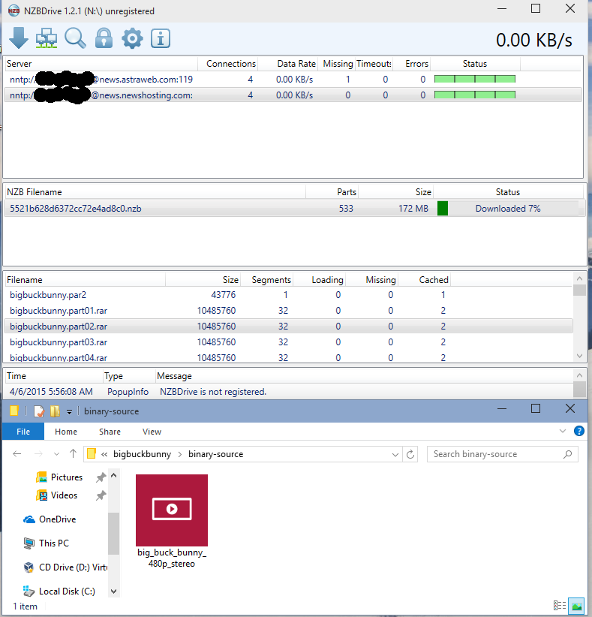
Task: Open the info about icon
Action: tap(160, 38)
